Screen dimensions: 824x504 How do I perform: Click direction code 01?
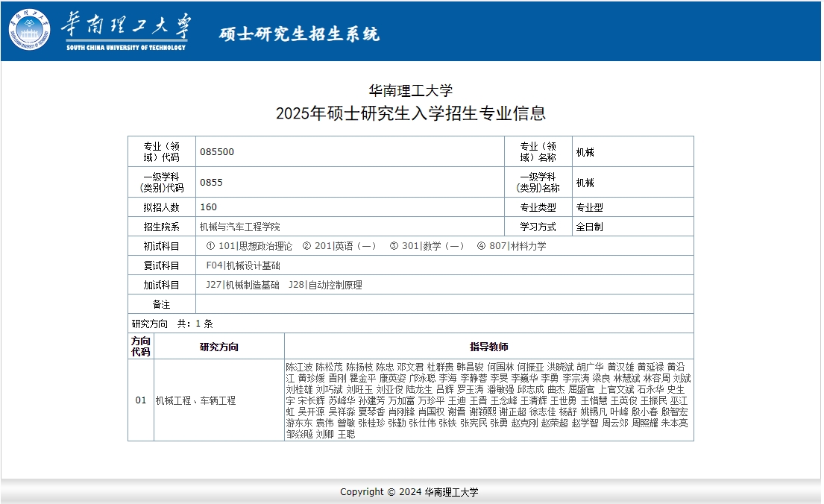pos(141,400)
